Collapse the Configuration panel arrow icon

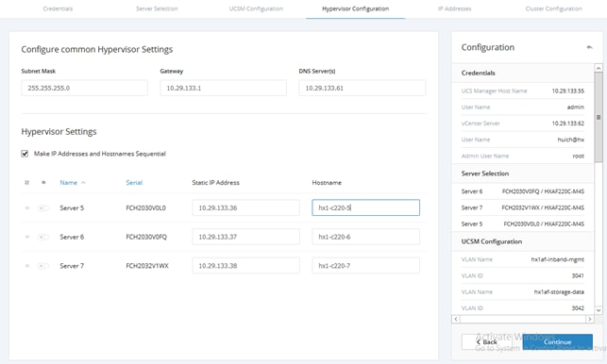coord(589,47)
